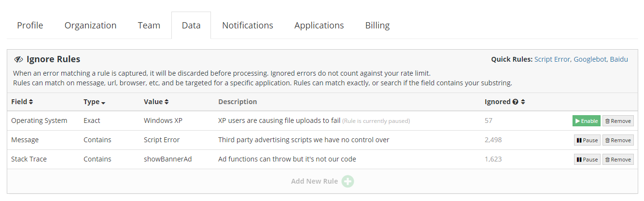Remove the Script Error rule
644x201 pixels.
(x=618, y=140)
